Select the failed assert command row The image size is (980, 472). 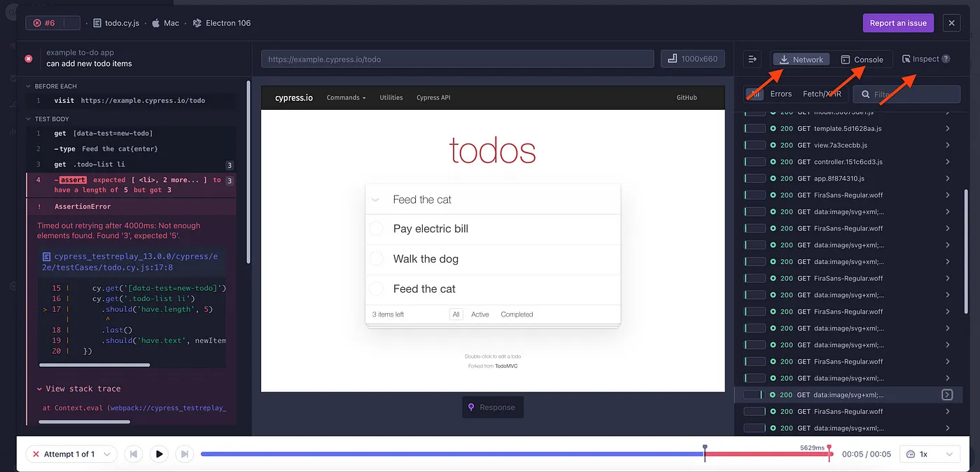tap(132, 185)
